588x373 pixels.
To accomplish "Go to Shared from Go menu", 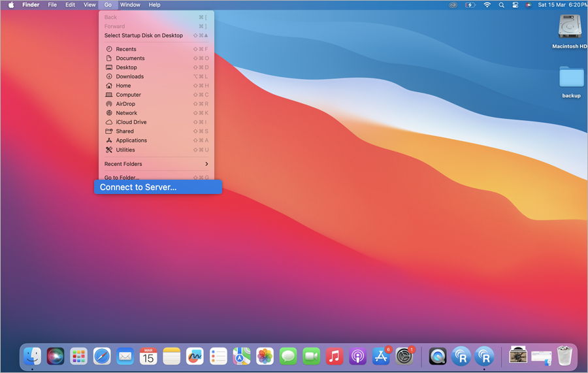I will pos(156,131).
